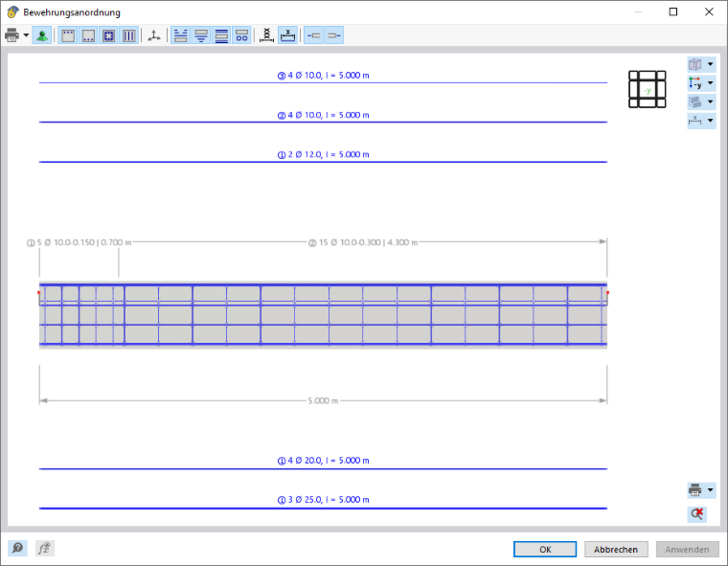Click the OK button

pos(545,550)
